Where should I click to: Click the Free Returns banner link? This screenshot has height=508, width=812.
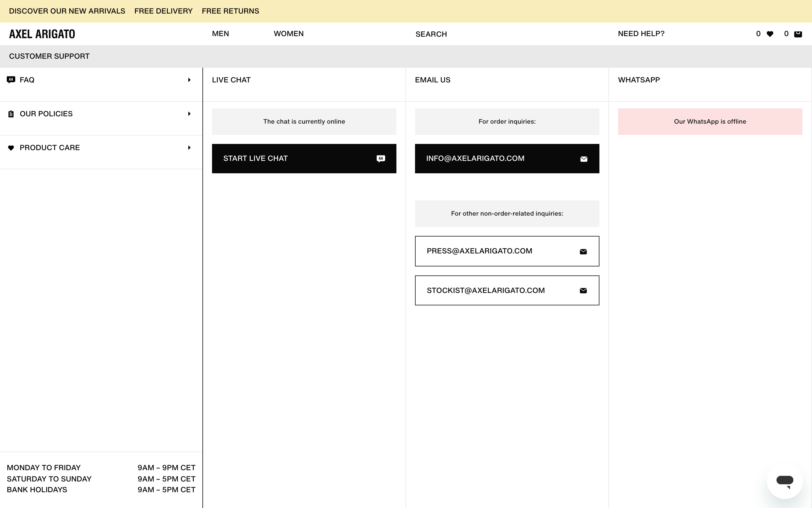tap(231, 11)
